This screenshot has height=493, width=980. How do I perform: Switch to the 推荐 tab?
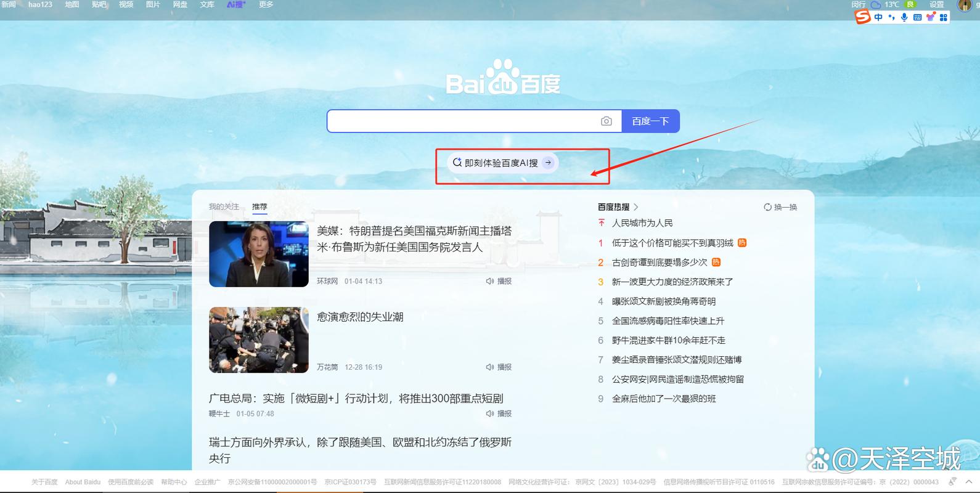(259, 206)
